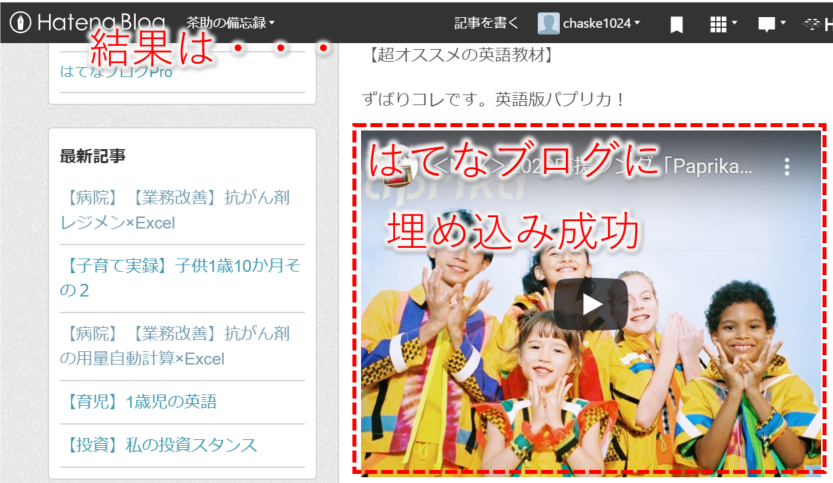Open the bookmark icon in header
This screenshot has width=833, height=483.
(676, 24)
